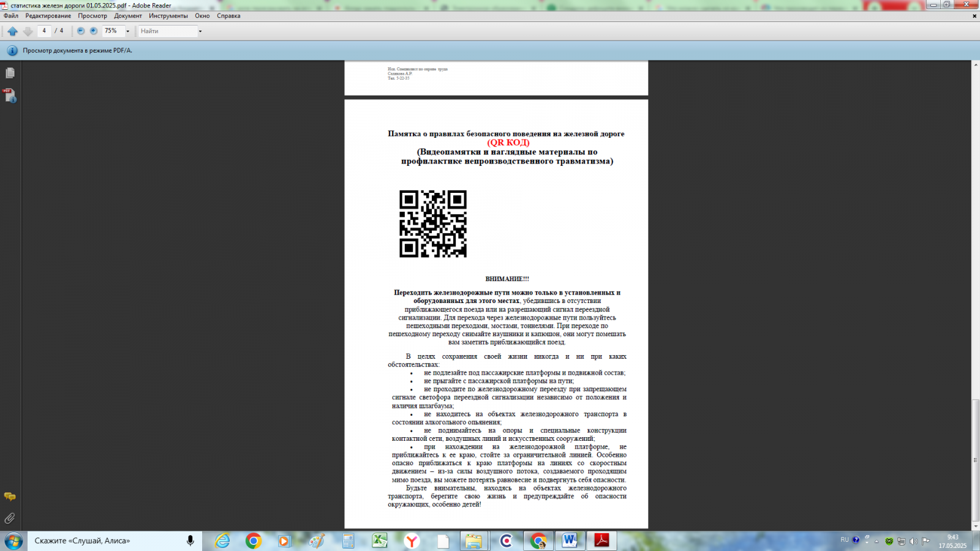This screenshot has height=551, width=980.
Task: Click the Найти search field
Action: (x=167, y=31)
